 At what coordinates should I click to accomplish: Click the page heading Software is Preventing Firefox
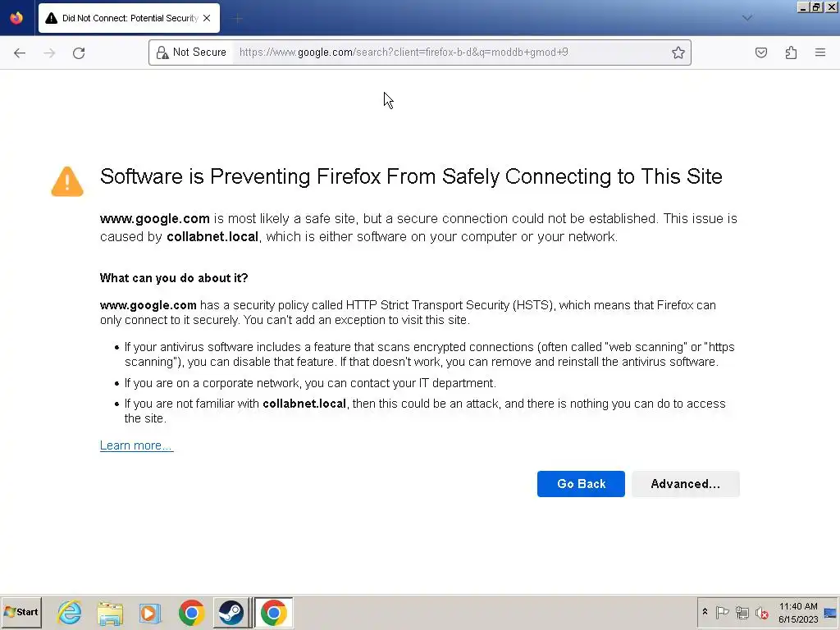coord(411,176)
